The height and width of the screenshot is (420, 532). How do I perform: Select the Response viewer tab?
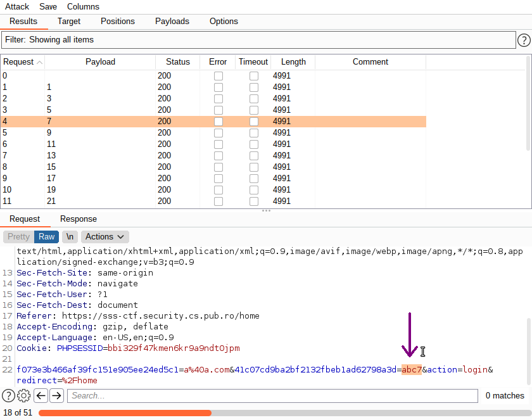[79, 219]
